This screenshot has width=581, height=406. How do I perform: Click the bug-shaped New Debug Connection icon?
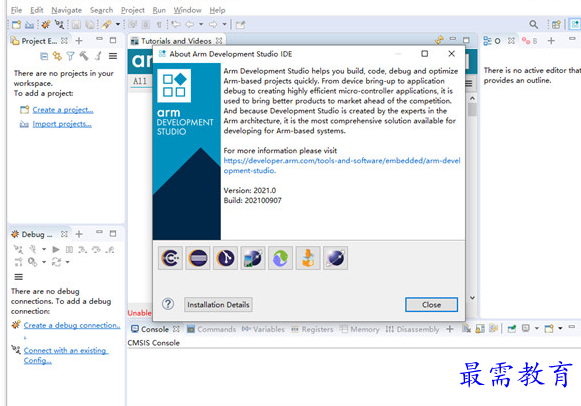46,25
